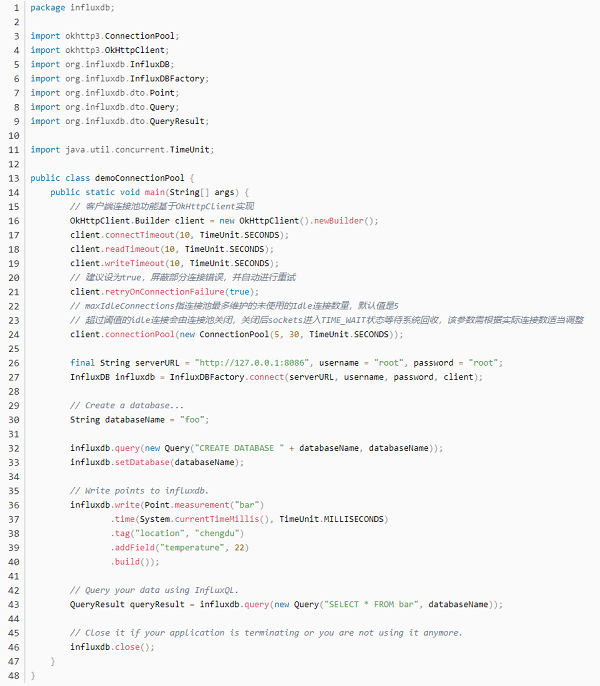Click "newBuilder" call on line 16
600x686 pixels.
click(339, 220)
